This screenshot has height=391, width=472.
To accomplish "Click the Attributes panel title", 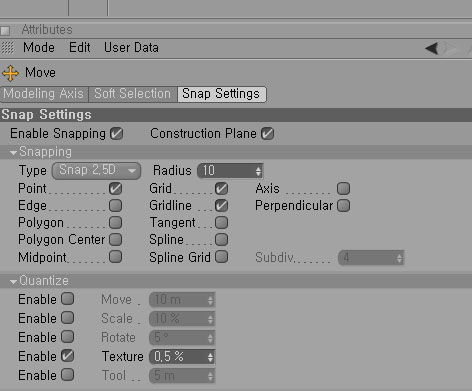I will tap(47, 30).
